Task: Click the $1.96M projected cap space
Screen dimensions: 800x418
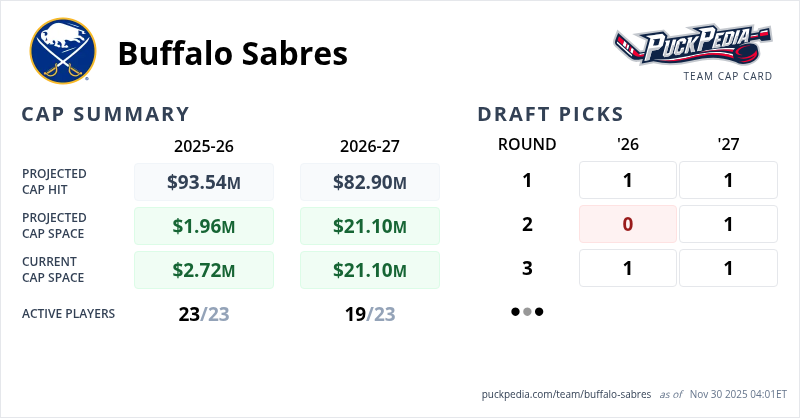Action: [204, 226]
